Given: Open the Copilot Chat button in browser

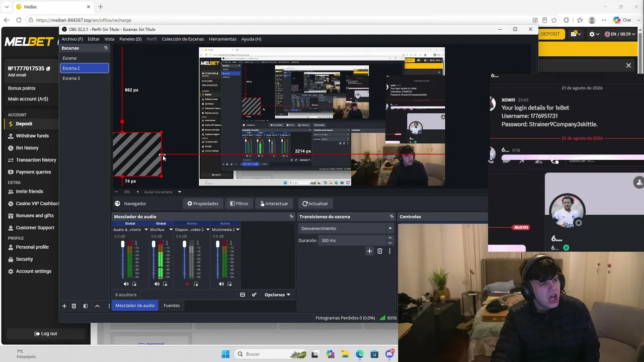Looking at the screenshot, I should click(622, 20).
